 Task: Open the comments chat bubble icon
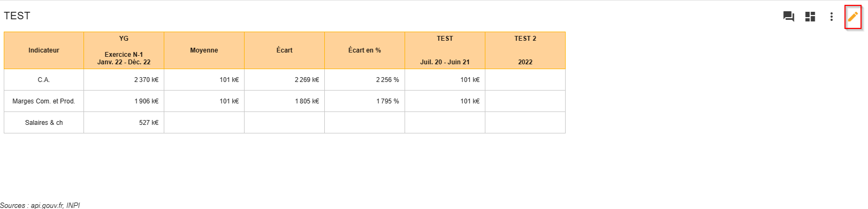click(x=789, y=17)
